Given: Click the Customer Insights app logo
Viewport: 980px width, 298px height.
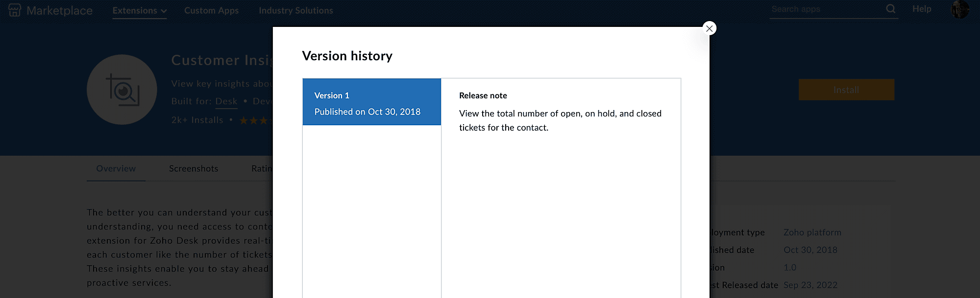Looking at the screenshot, I should pyautogui.click(x=122, y=90).
